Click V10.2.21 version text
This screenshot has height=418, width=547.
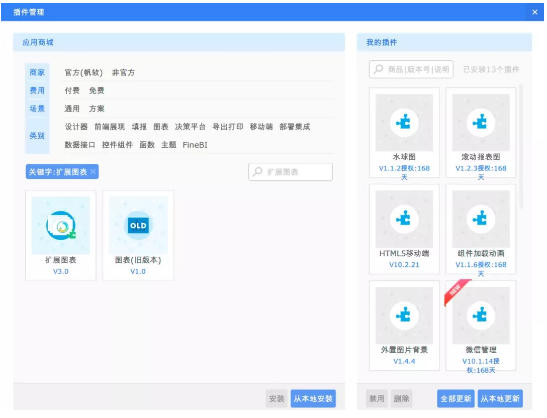tap(404, 264)
